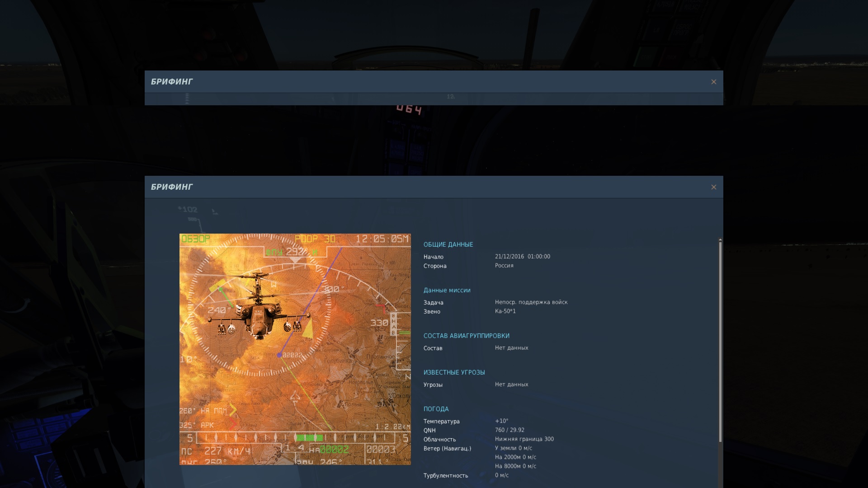Close the lower Брифинг window
Image resolution: width=868 pixels, height=488 pixels.
[x=713, y=187]
